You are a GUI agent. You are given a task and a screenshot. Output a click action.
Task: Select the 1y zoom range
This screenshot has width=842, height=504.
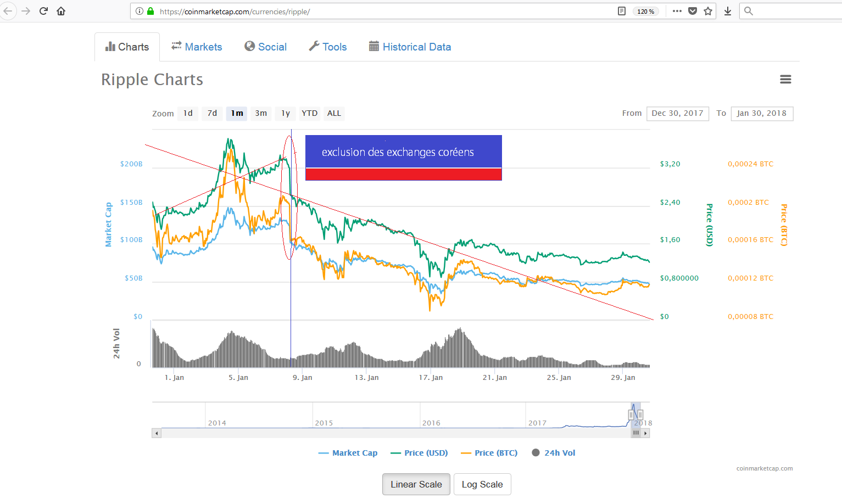285,113
